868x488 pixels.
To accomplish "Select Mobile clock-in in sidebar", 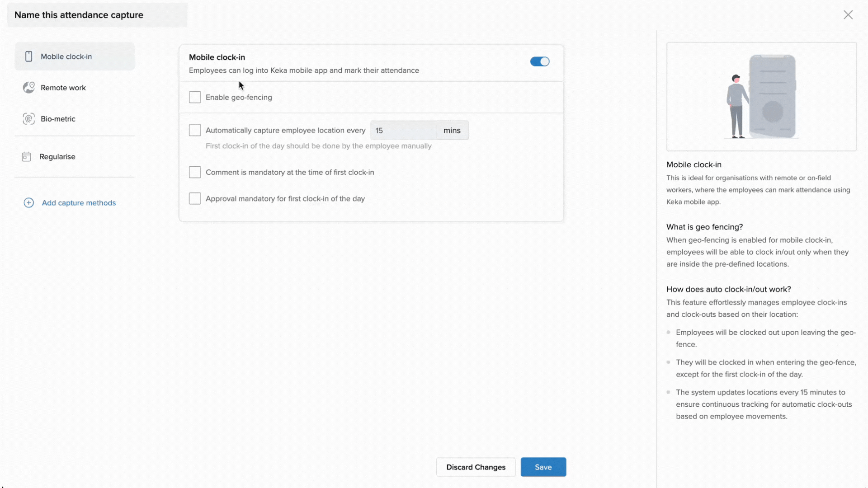I will pos(66,56).
